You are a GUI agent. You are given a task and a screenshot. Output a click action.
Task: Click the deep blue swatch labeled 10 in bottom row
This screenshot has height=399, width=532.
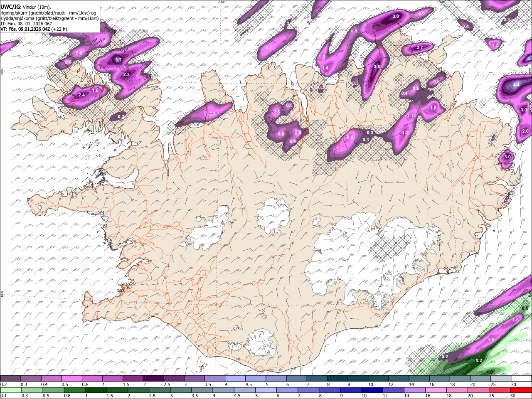point(372,390)
